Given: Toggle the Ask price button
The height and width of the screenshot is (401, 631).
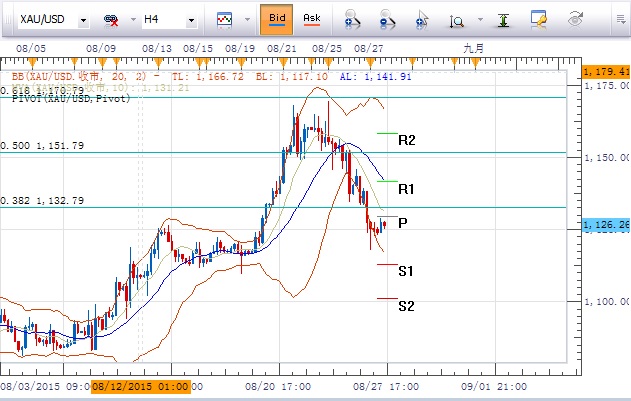Looking at the screenshot, I should coord(311,19).
